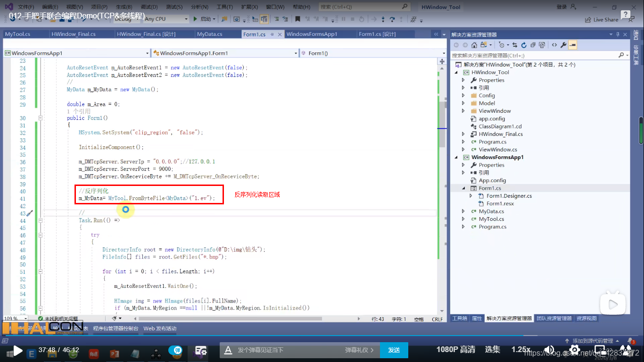Click Home icon in Solution Explorer toolbar
The width and height of the screenshot is (644, 362).
click(x=474, y=45)
